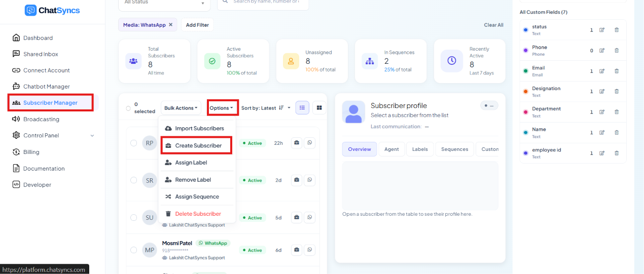Image resolution: width=644 pixels, height=274 pixels.
Task: Select the Mosmi Patel row checkbox
Action: click(134, 250)
